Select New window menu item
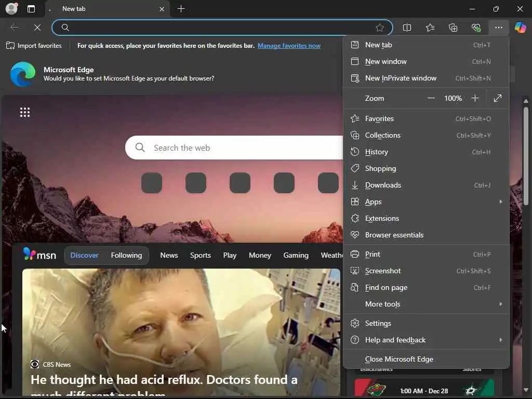The image size is (532, 399). tap(426, 61)
